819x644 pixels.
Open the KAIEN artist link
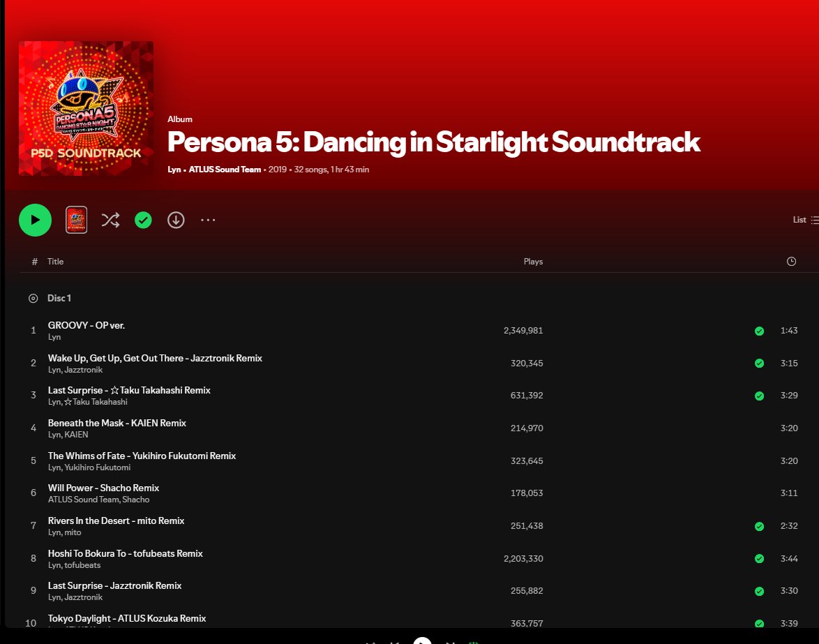pyautogui.click(x=76, y=435)
